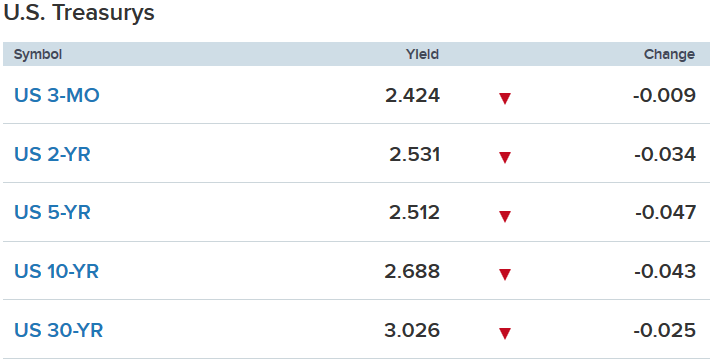Click the -0.025 change value
713x362 pixels.
pyautogui.click(x=664, y=330)
